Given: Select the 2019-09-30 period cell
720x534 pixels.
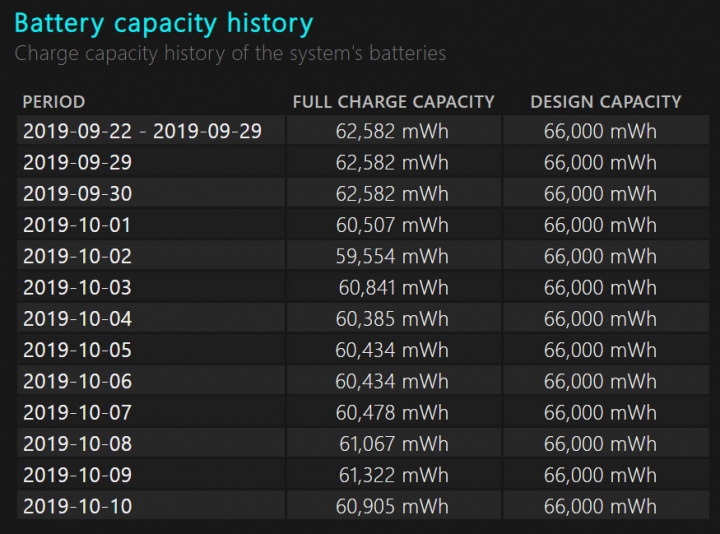Looking at the screenshot, I should pyautogui.click(x=77, y=193).
